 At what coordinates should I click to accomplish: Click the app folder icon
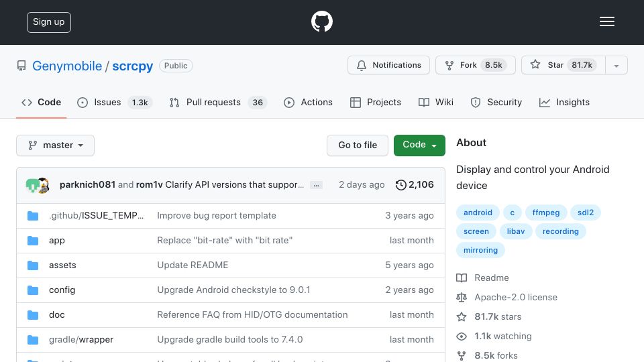tap(33, 241)
